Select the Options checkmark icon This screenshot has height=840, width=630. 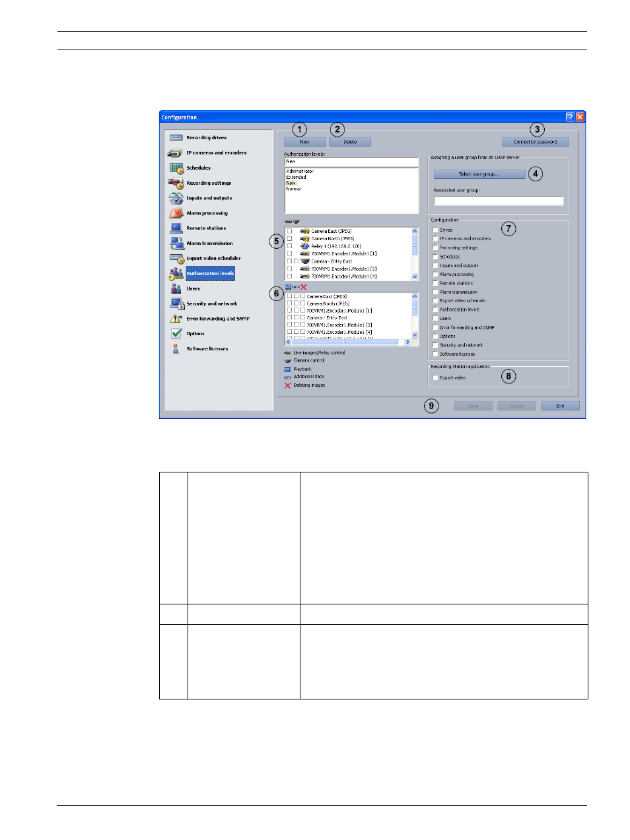click(x=176, y=334)
